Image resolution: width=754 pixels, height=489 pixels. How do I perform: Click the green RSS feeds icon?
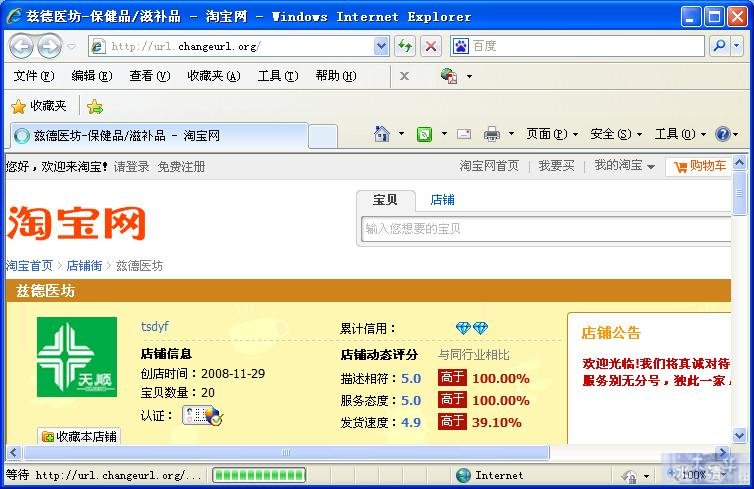(x=424, y=134)
